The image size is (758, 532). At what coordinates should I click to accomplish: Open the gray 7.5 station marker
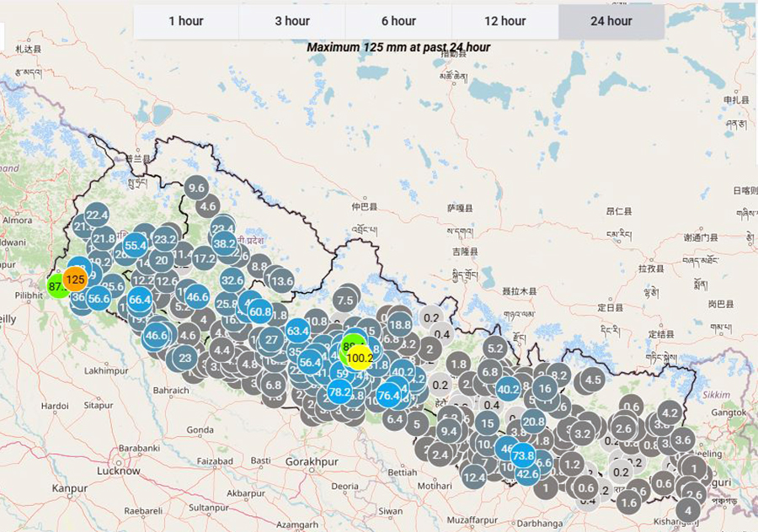pos(344,301)
